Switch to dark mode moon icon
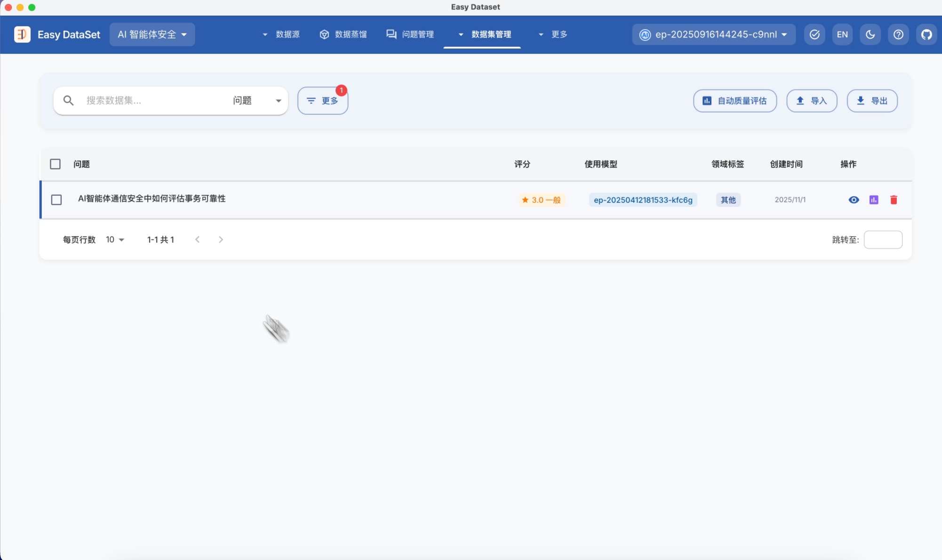Screen dimensions: 942x560 tap(870, 34)
